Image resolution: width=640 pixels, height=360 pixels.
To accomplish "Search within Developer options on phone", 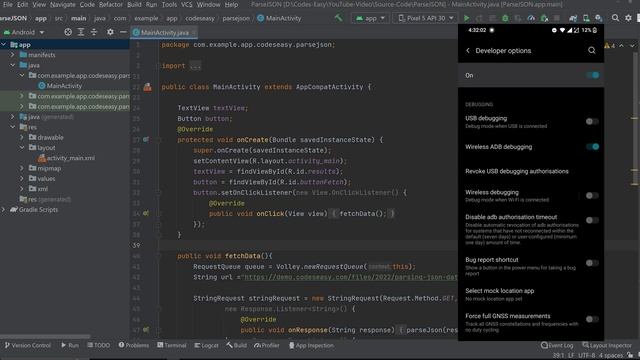I will (591, 51).
